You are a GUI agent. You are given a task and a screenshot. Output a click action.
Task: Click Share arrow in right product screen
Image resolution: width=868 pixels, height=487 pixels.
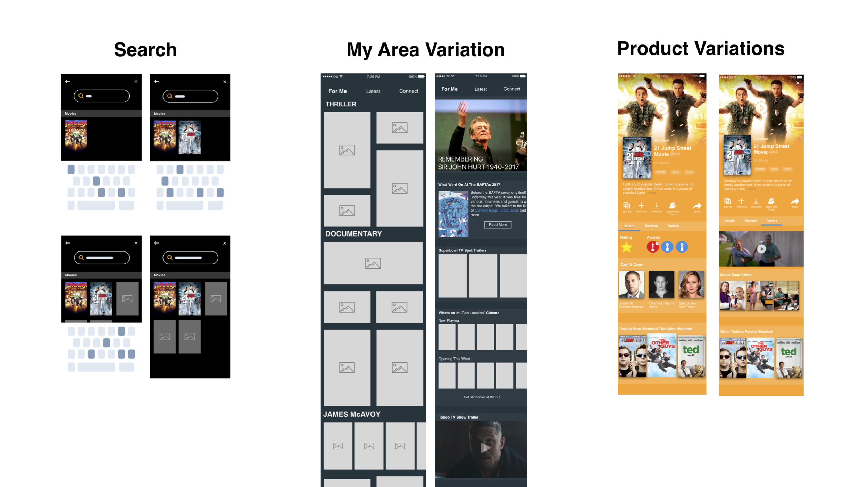tap(795, 201)
